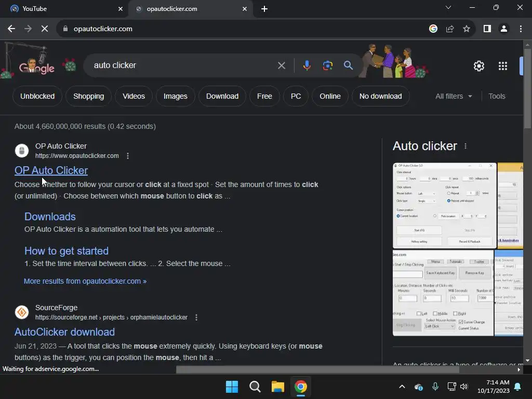The width and height of the screenshot is (532, 399).
Task: Apply the Online filter chip
Action: pyautogui.click(x=330, y=96)
